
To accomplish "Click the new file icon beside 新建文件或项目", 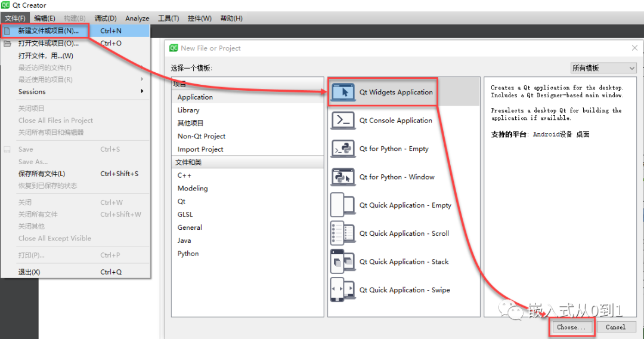I will (7, 31).
